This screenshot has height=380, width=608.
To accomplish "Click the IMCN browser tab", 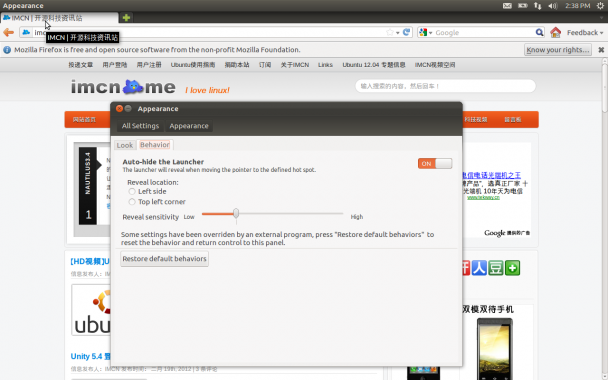I will 59,18.
